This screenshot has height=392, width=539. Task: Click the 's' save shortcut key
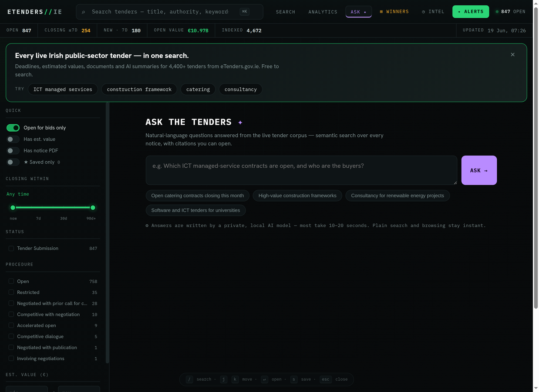[x=294, y=379]
